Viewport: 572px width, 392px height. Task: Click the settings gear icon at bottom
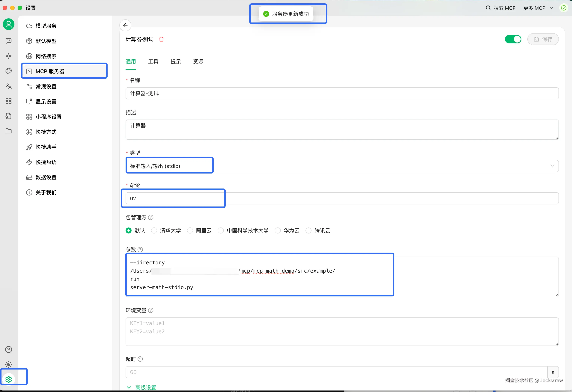[9, 379]
